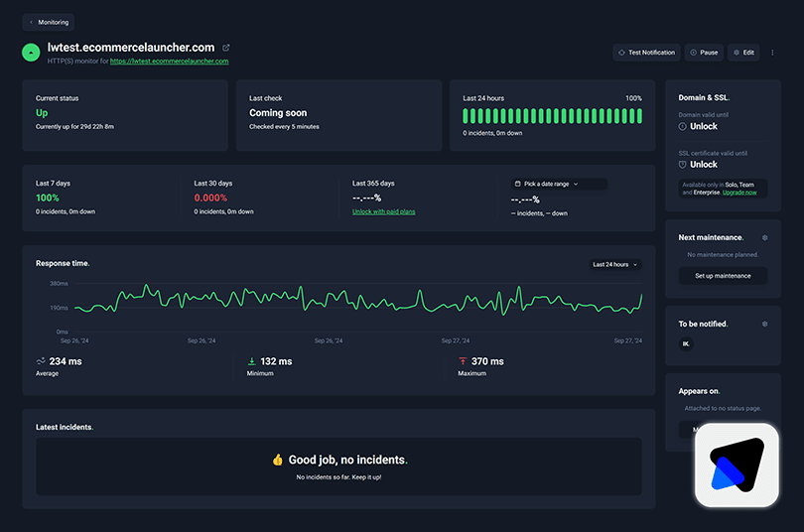This screenshot has height=532, width=804.
Task: Click the Coming soon last check text
Action: pos(278,113)
